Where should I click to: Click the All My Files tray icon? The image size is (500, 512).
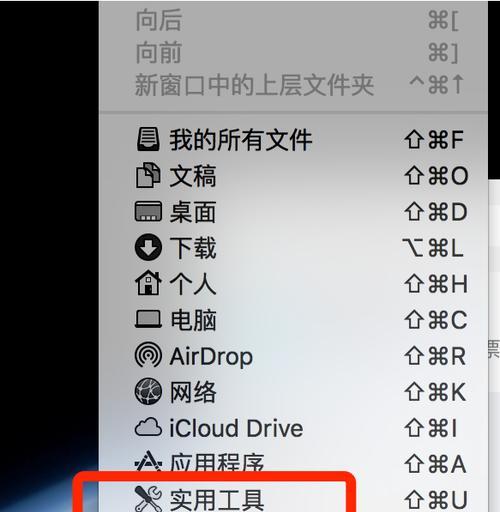148,140
